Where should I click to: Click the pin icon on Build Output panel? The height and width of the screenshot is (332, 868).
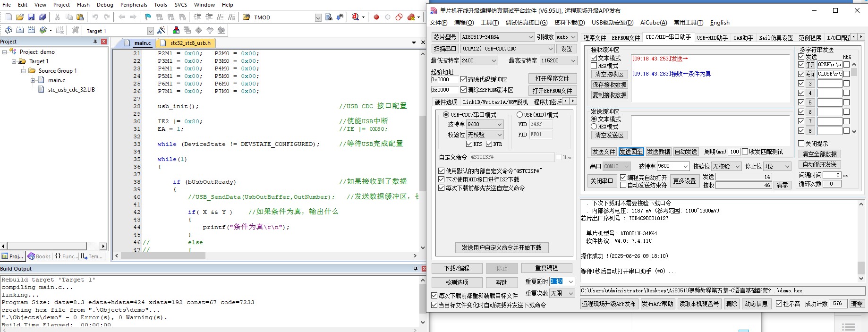(x=416, y=269)
